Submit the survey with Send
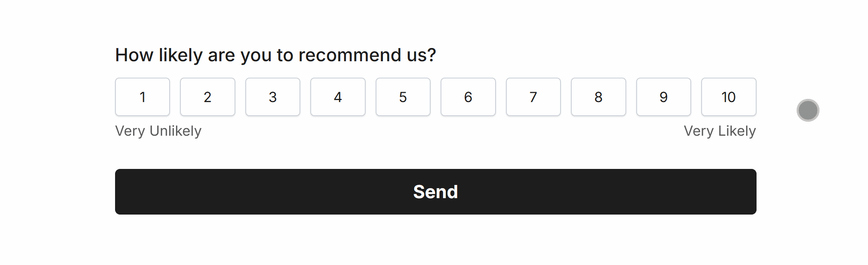 coord(436,192)
